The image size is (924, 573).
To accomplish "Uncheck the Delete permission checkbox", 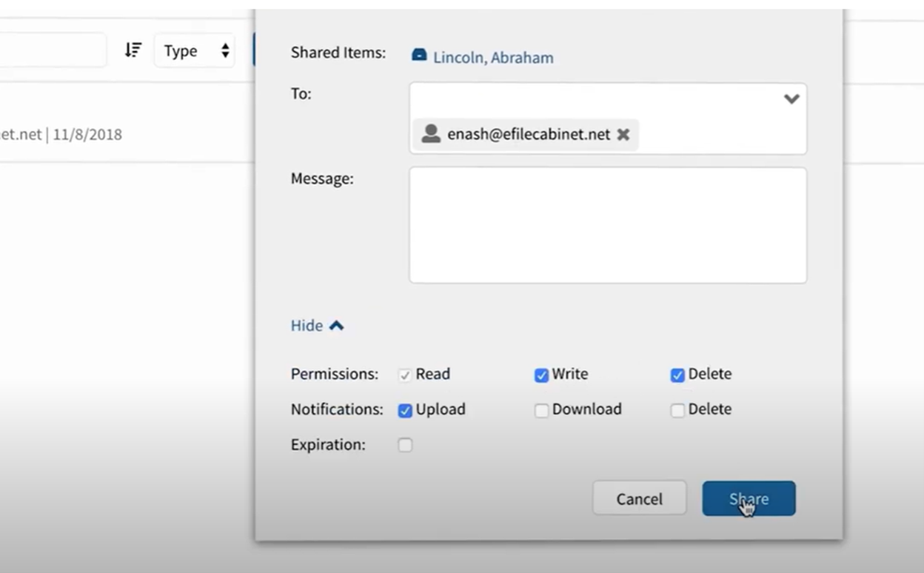I will [x=677, y=375].
